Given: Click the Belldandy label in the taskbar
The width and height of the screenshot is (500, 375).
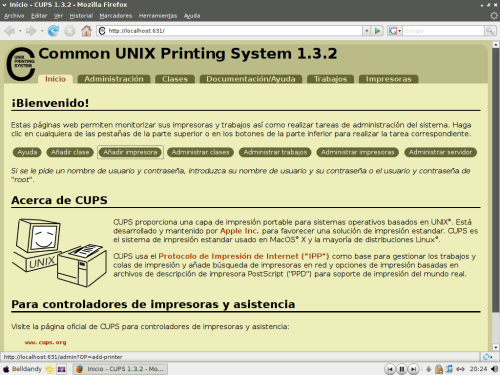Looking at the screenshot, I should click(27, 369).
